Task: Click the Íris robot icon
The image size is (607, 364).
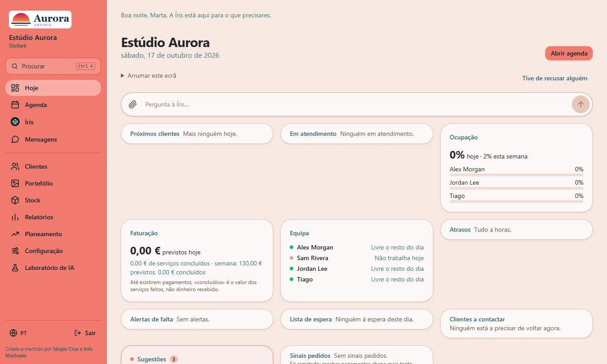Action: click(15, 122)
